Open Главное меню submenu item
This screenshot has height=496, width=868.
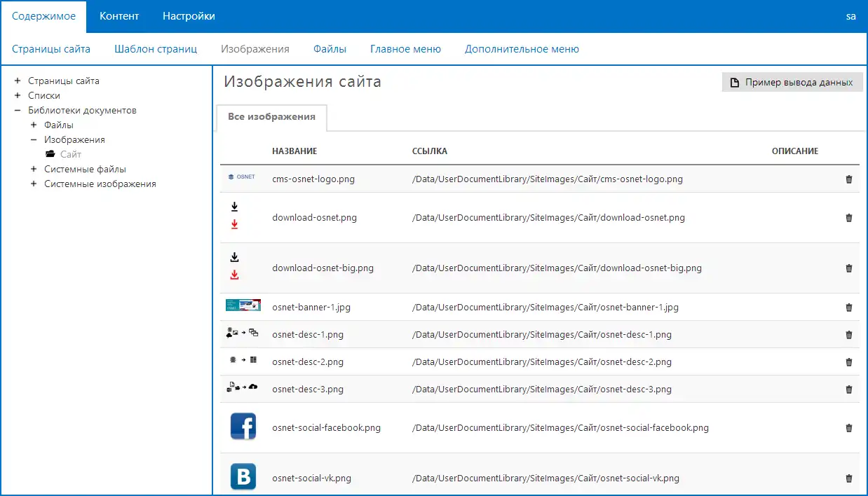[x=405, y=49]
